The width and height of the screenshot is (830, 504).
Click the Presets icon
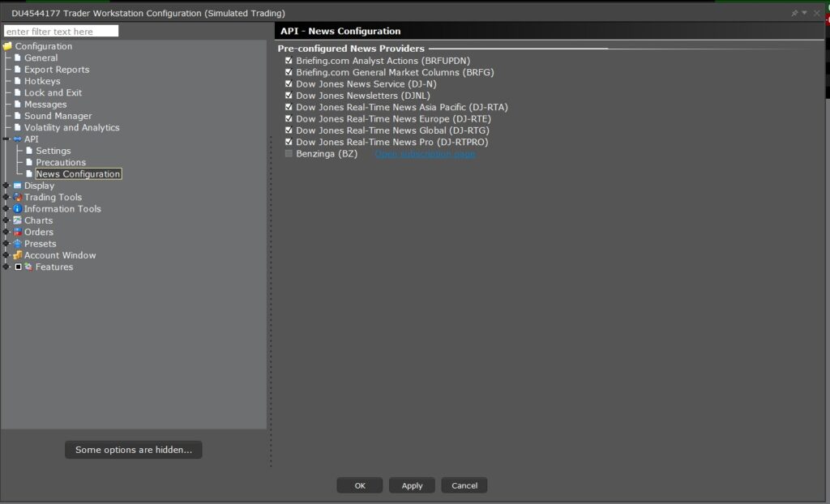[18, 244]
